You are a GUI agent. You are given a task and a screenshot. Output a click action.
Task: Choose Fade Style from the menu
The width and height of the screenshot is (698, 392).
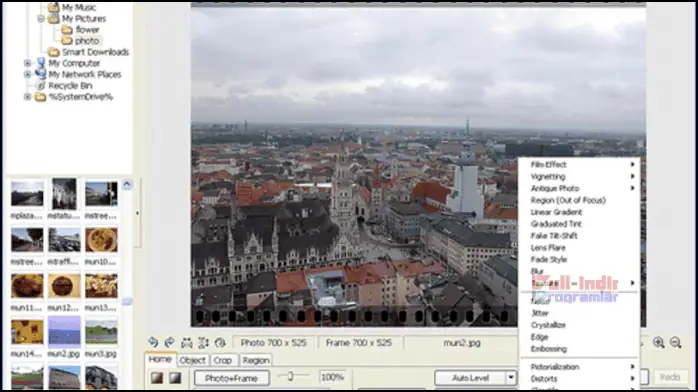(x=580, y=260)
